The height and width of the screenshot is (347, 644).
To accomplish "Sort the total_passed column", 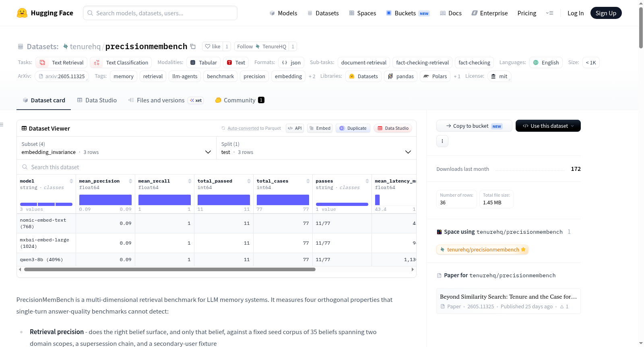I will tap(249, 181).
